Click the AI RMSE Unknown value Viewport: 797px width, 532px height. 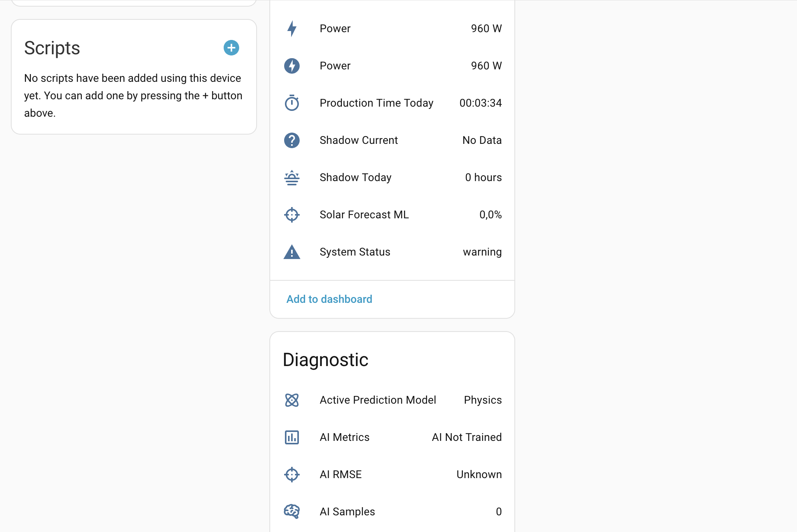(479, 475)
